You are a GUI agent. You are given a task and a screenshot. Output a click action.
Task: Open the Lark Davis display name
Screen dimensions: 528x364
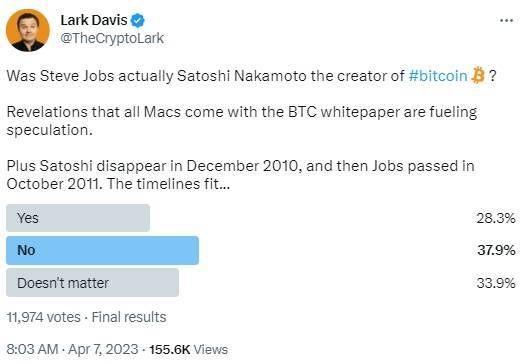click(94, 20)
